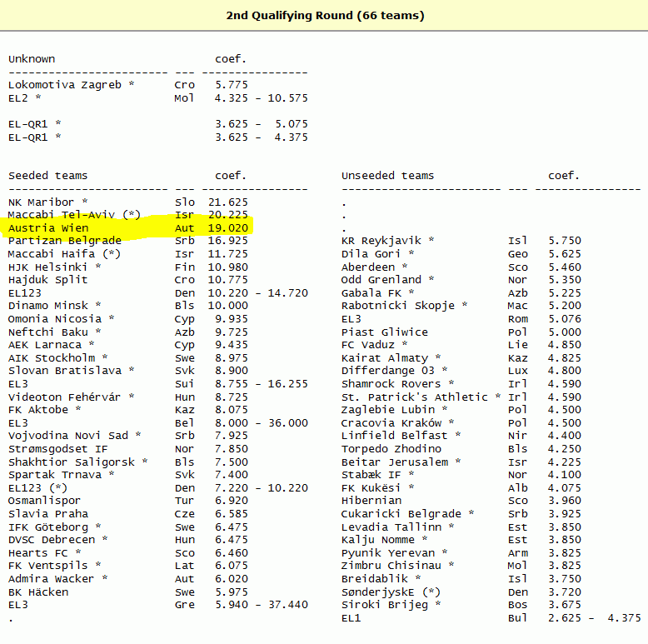This screenshot has height=644, width=648.
Task: Click the '2nd Qualifying Round (66 teams)' heading
Action: (x=325, y=16)
